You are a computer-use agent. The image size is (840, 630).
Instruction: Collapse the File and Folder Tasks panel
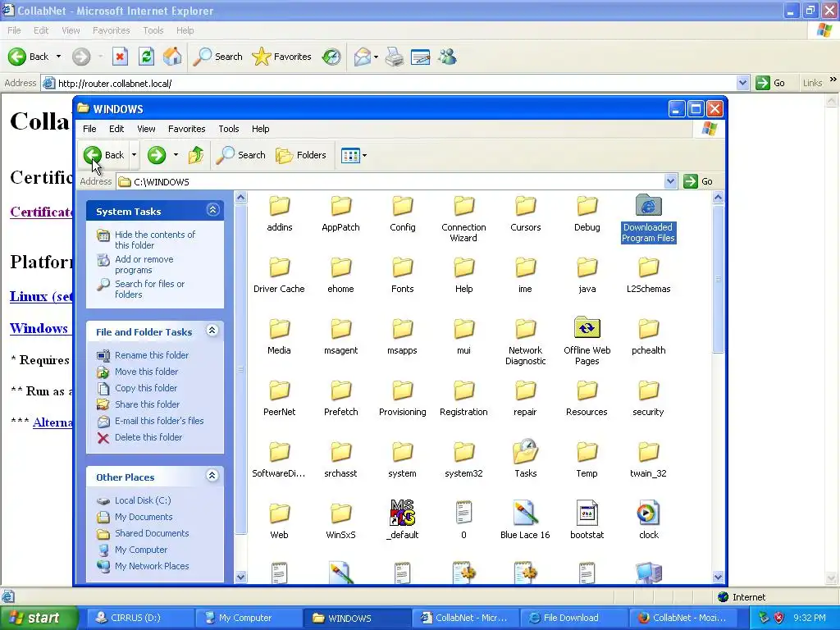(212, 331)
